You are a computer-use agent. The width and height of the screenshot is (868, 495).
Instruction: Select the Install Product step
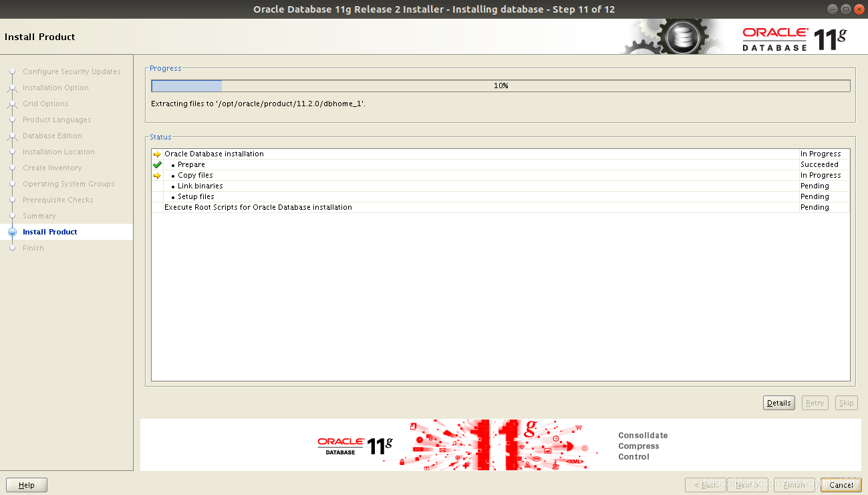[50, 232]
